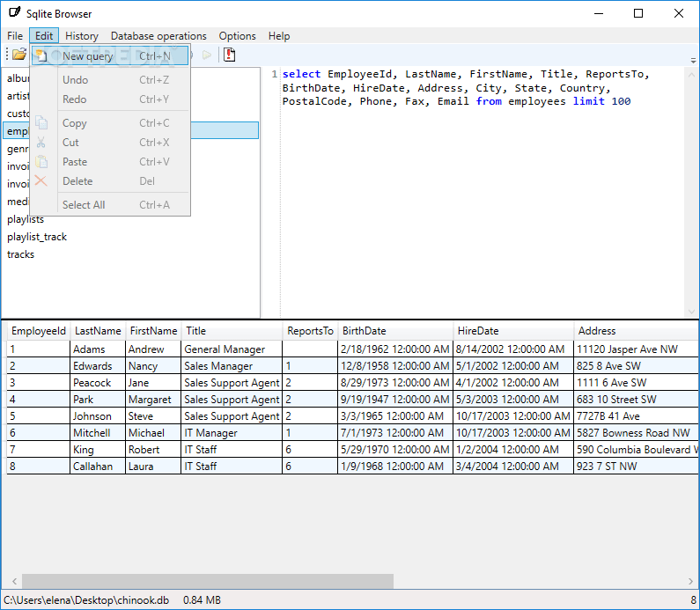Choose Paste in the Edit menu
The height and width of the screenshot is (610, 700).
click(110, 162)
